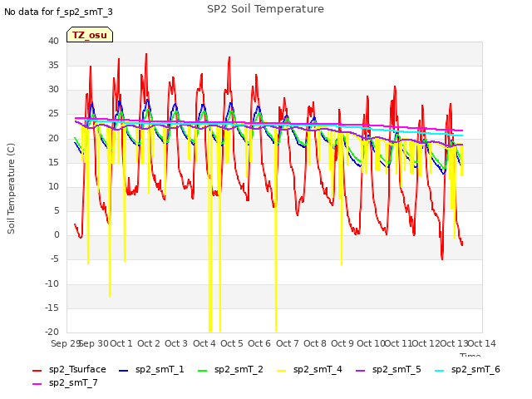532x399 pixels.
Task: Click the magenta sp2_smT_7 legend swatch
Action: coord(37,384)
